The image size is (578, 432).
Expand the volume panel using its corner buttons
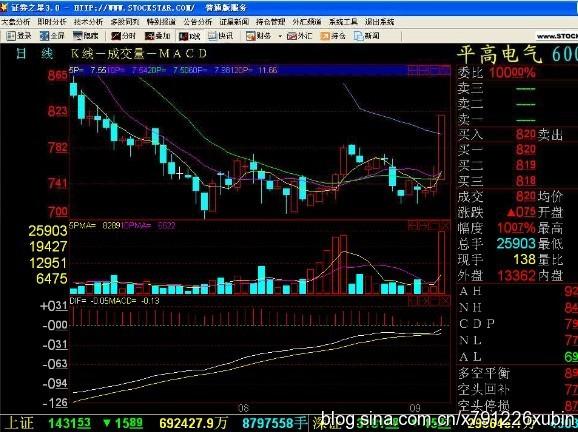tap(429, 226)
